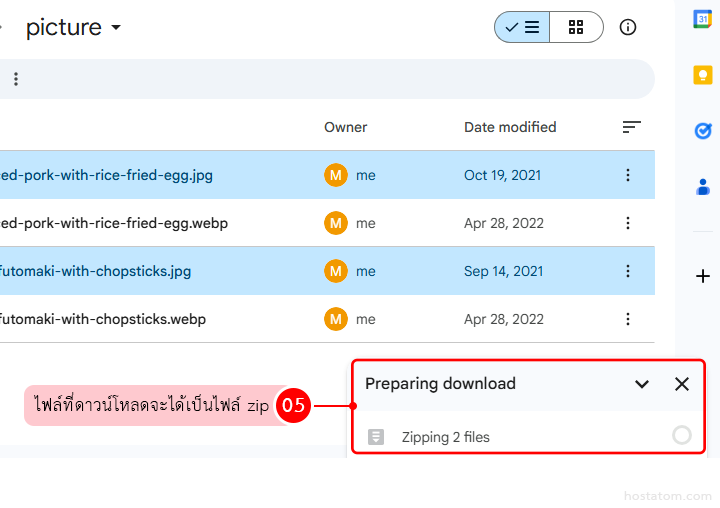
Task: Sort by Date modified column
Action: [510, 127]
